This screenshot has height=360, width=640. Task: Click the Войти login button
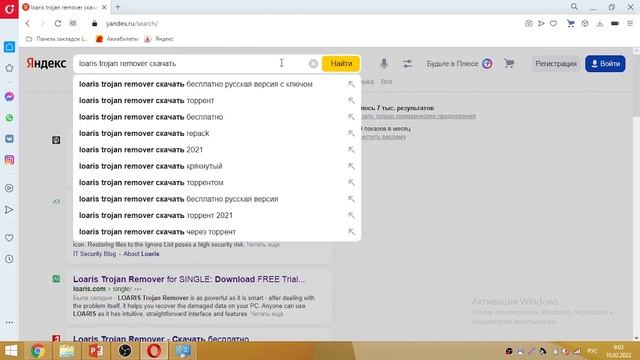coord(605,64)
